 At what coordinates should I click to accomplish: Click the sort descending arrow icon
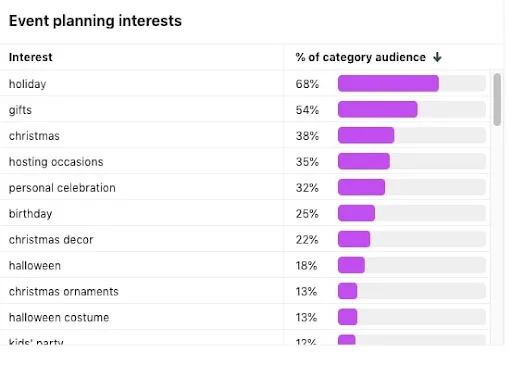point(437,57)
